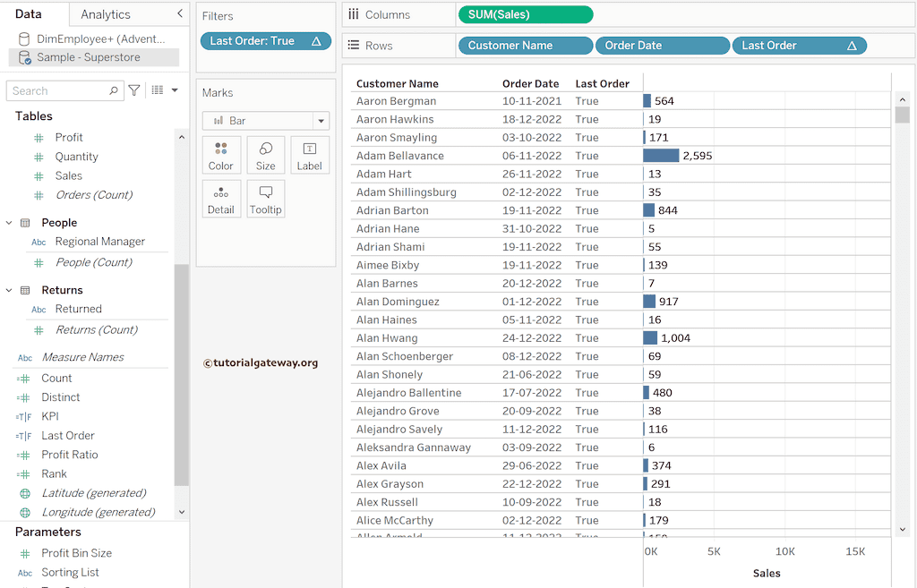Click the Order Date column header
The height and width of the screenshot is (588, 917).
pos(530,83)
